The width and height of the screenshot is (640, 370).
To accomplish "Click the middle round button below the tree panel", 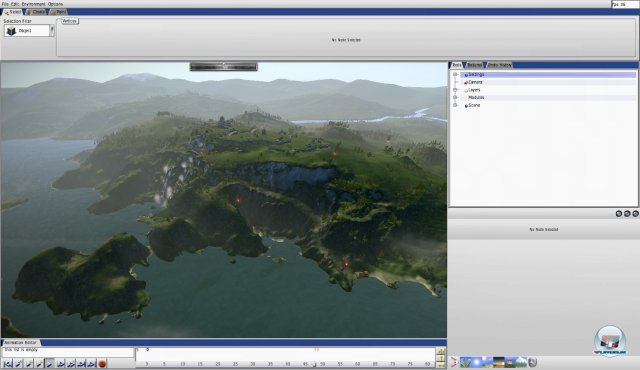I will coord(627,213).
